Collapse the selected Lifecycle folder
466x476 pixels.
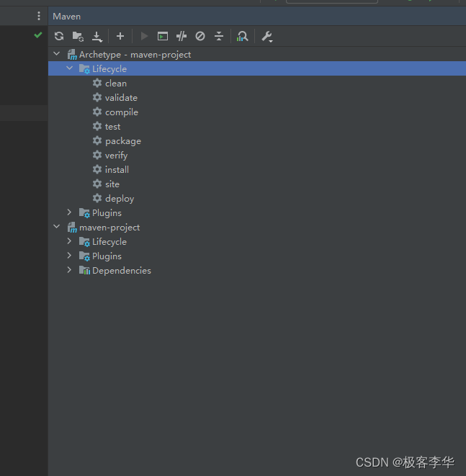tap(70, 68)
